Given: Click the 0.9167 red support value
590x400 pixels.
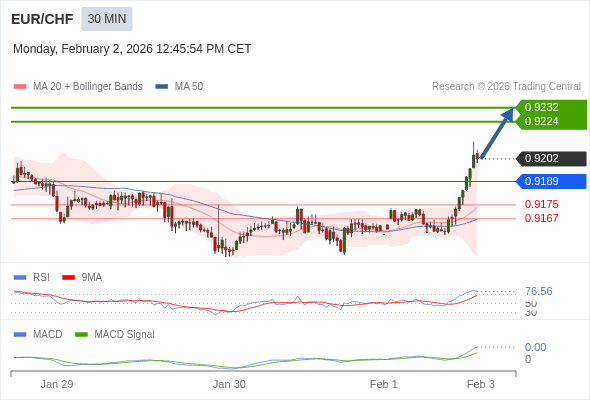Looking at the screenshot, I should 541,218.
